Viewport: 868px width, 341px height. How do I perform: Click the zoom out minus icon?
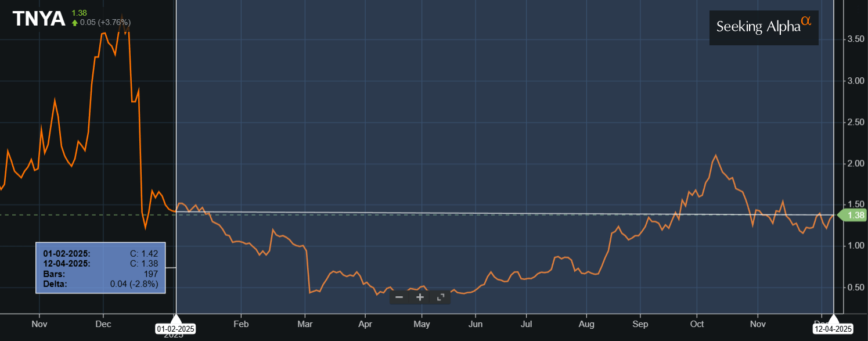[x=399, y=297]
